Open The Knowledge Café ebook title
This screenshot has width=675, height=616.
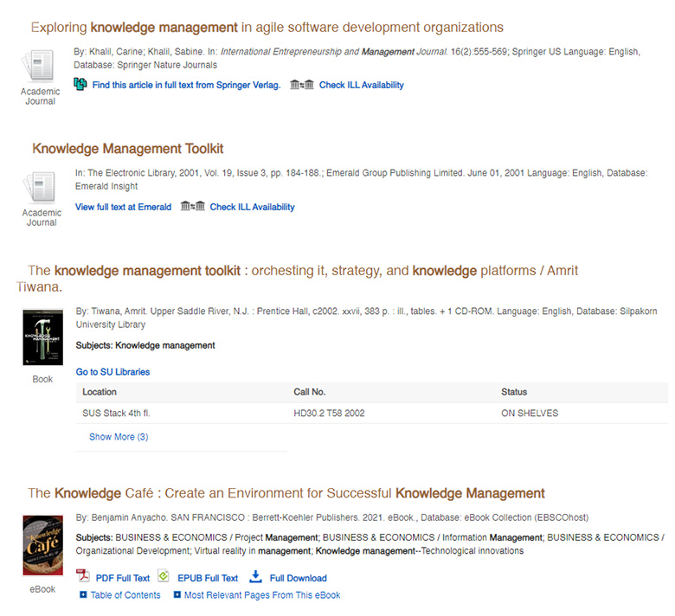[x=286, y=493]
